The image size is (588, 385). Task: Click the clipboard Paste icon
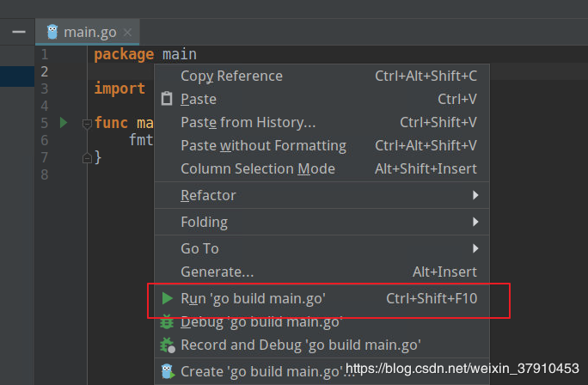(167, 99)
